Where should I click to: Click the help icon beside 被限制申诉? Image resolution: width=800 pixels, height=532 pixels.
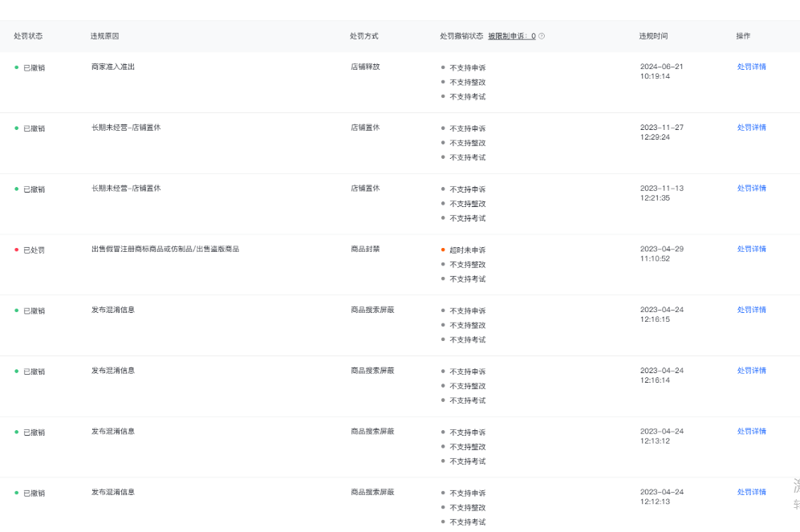click(x=542, y=36)
